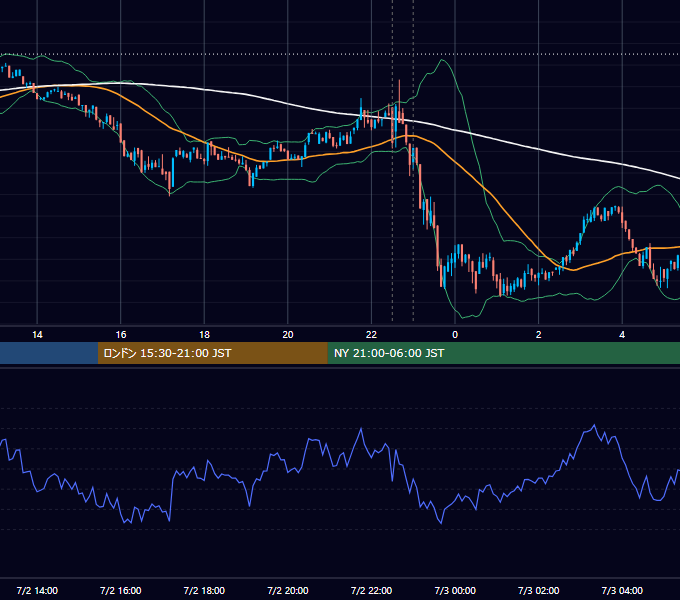Click the 22 hour axis label
The image size is (680, 600).
(x=372, y=335)
